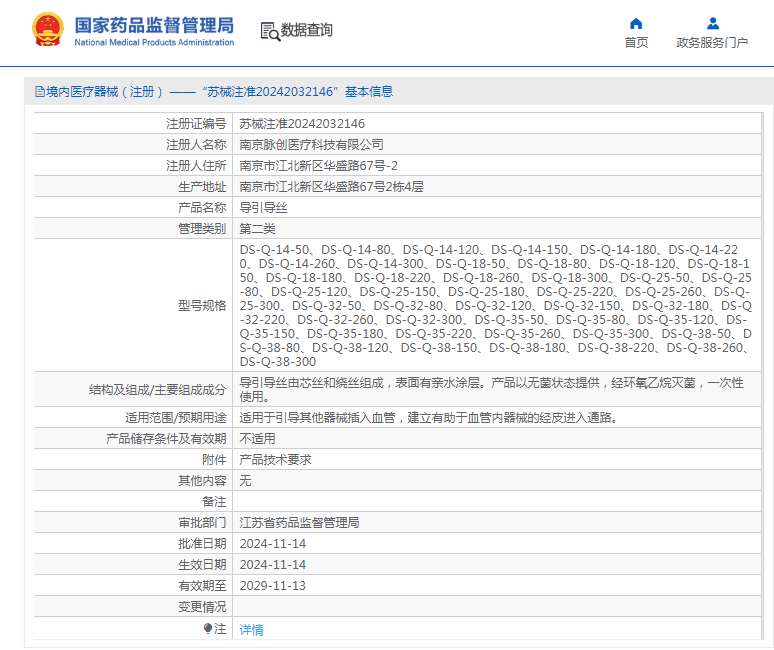Screen dimensions: 774x650
Task: Click the 结构及组成/主要组成成分 label
Action: coord(157,389)
